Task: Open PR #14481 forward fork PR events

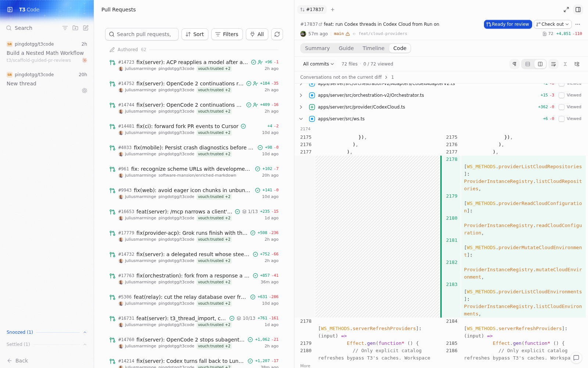Action: pos(194,129)
